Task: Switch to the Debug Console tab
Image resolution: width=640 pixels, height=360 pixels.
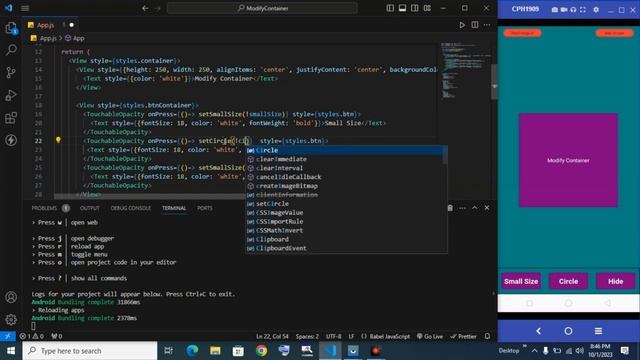Action: coord(131,208)
